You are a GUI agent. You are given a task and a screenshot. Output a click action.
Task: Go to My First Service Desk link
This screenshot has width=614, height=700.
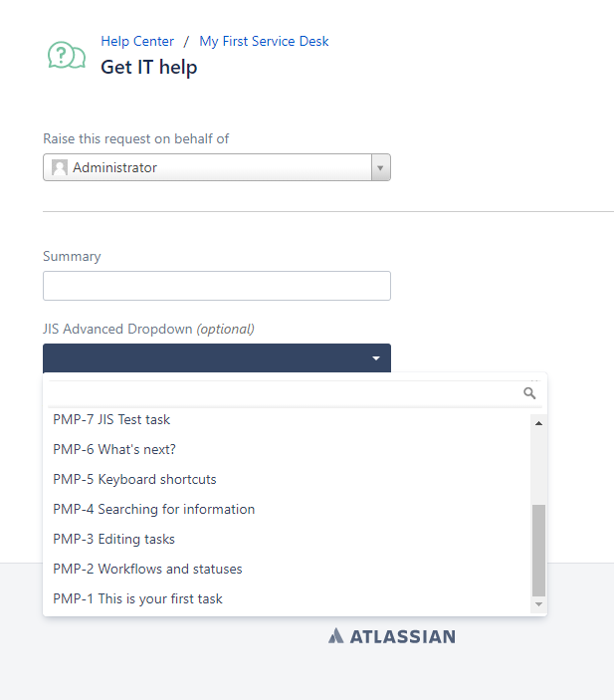264,42
